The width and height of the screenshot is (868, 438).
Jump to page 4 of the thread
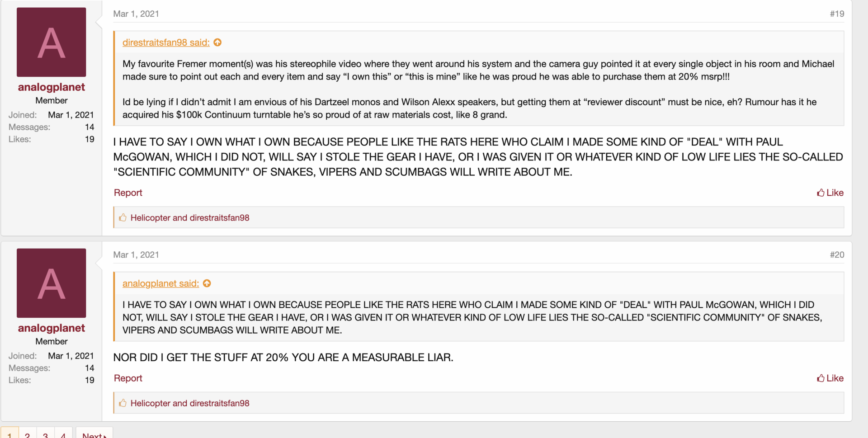(x=63, y=434)
